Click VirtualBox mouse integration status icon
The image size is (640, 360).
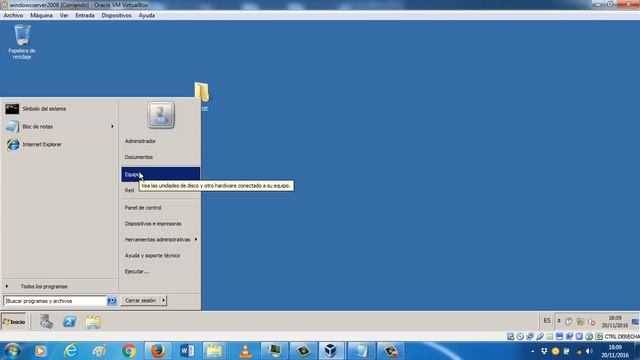tap(589, 336)
